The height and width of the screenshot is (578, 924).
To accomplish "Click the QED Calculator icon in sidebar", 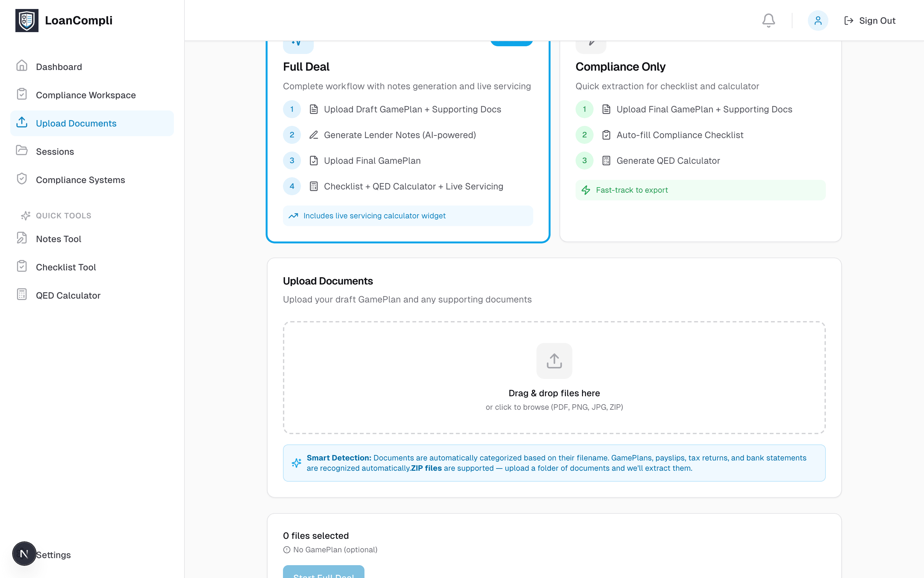I will coord(22,294).
